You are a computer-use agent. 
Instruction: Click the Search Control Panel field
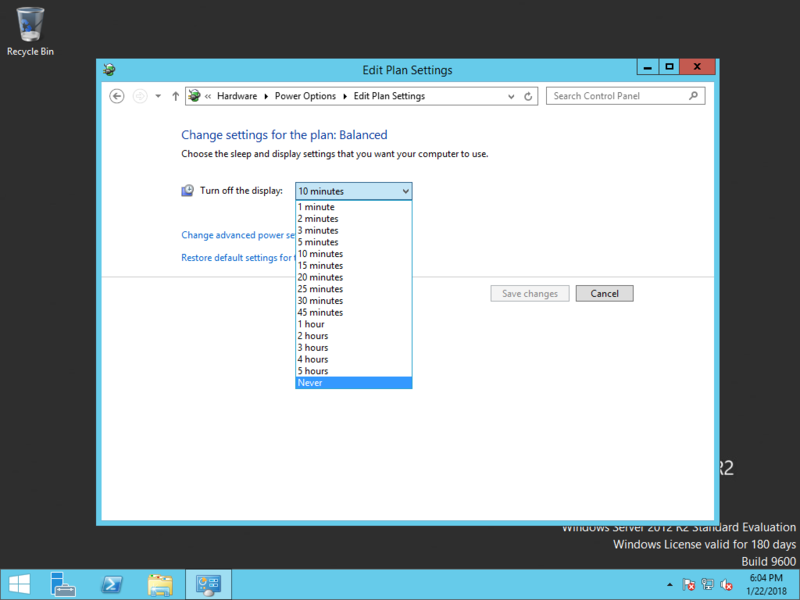[x=615, y=96]
